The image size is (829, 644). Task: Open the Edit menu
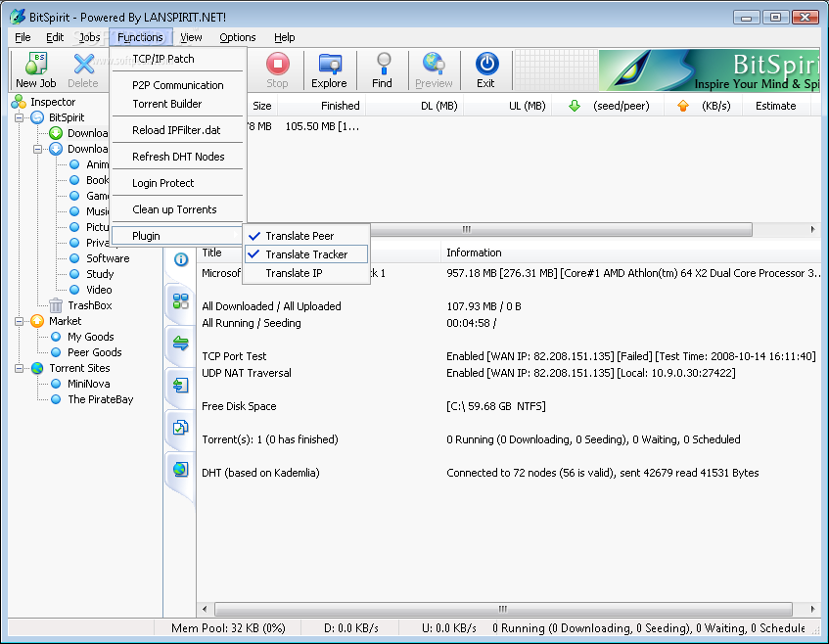pos(55,37)
